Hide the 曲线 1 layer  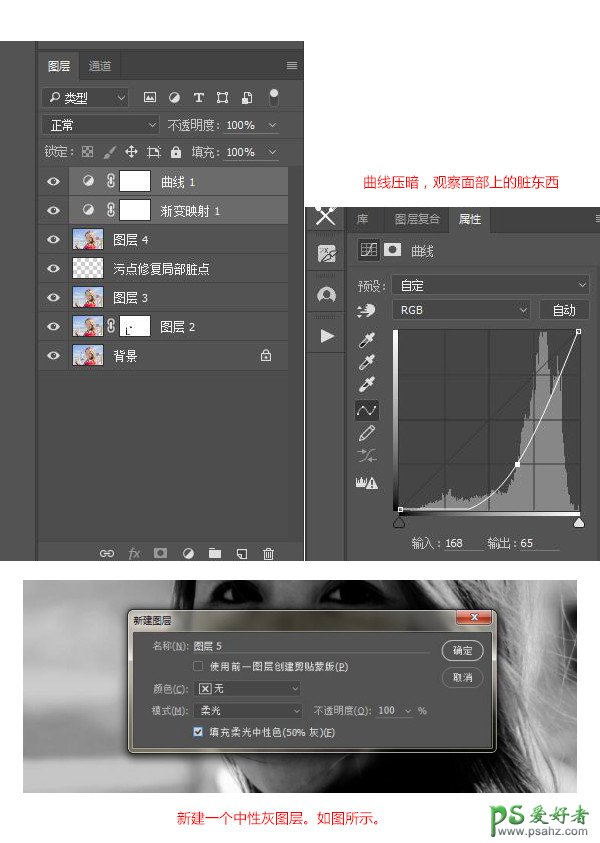[54, 182]
